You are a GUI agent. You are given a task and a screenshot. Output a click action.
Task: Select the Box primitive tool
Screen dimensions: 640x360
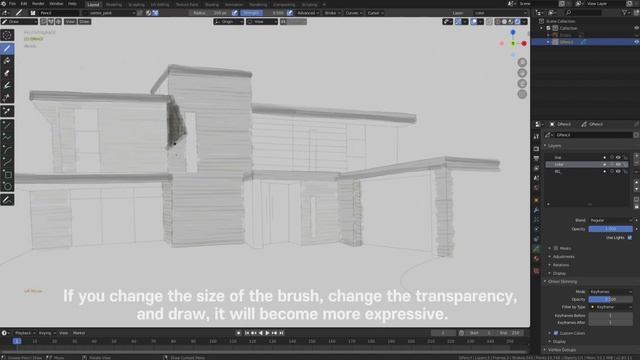click(x=7, y=175)
